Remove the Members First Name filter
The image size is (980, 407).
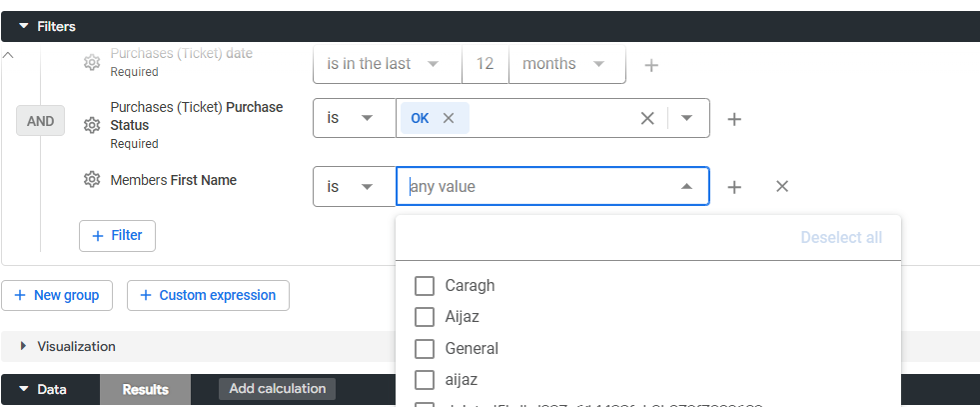pyautogui.click(x=782, y=186)
